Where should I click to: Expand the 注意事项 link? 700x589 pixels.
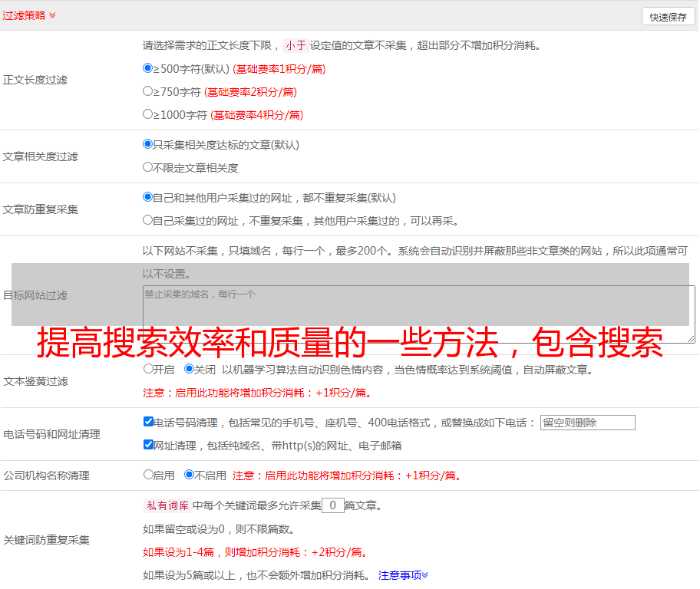[x=403, y=575]
